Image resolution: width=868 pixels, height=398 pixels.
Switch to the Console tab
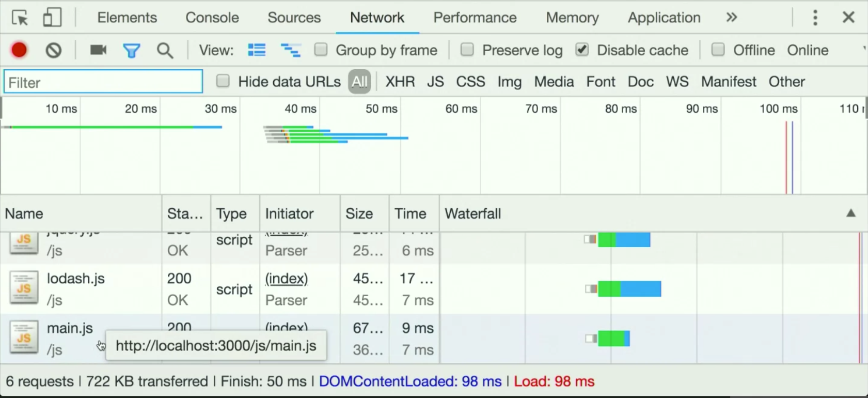tap(212, 18)
